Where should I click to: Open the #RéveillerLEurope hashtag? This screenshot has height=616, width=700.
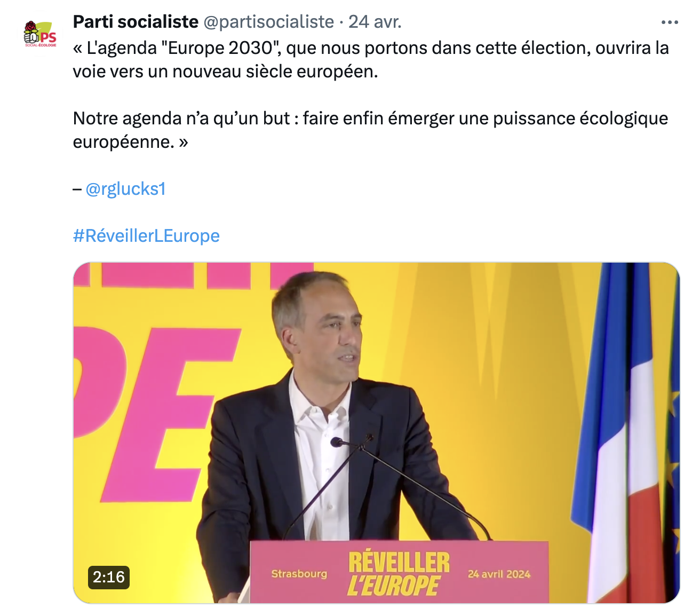(146, 236)
